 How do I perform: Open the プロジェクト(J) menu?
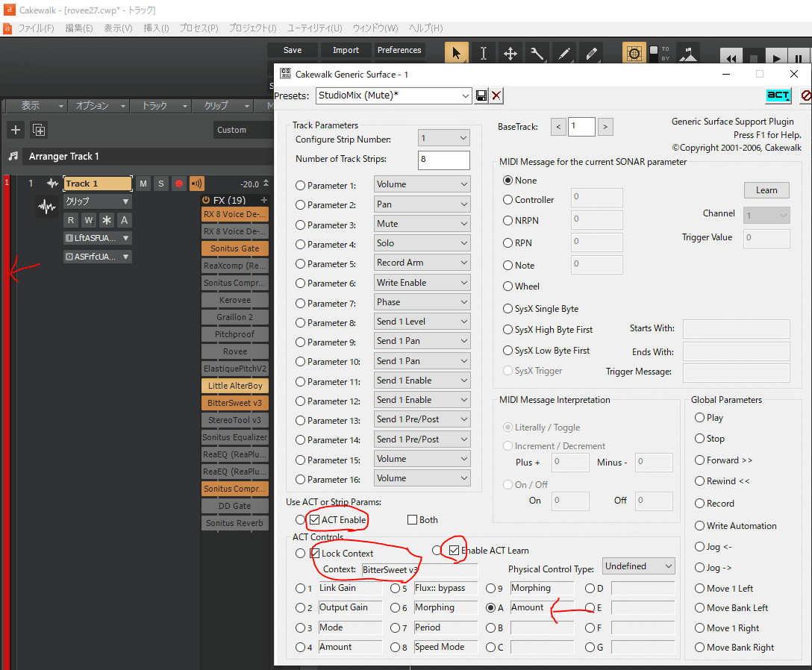[253, 28]
